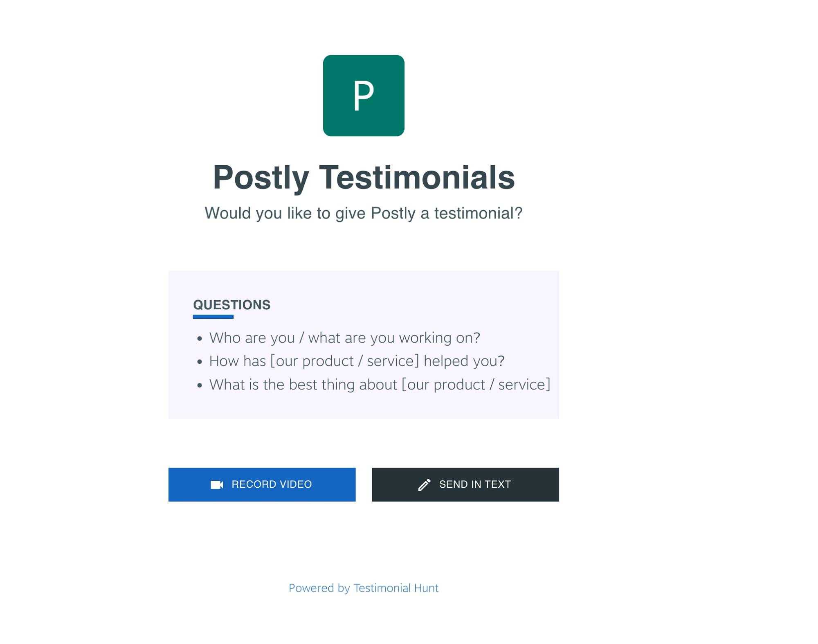Click the blue underline beneath QUESTIONS
This screenshot has width=818, height=644.
coord(213,317)
